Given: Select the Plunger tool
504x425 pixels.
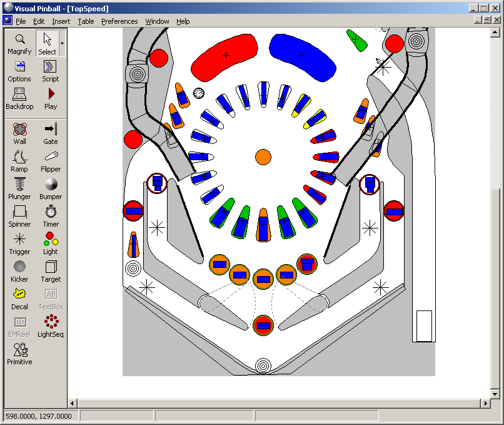Looking at the screenshot, I should click(19, 188).
